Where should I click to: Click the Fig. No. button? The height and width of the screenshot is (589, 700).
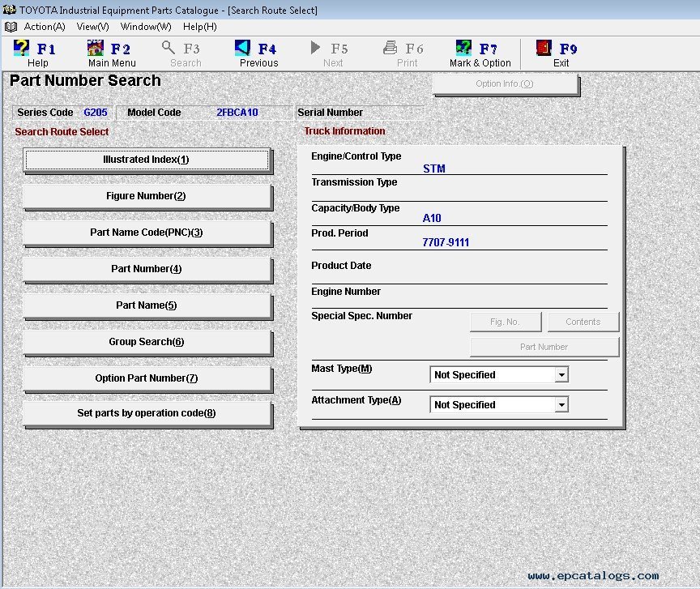click(x=505, y=322)
